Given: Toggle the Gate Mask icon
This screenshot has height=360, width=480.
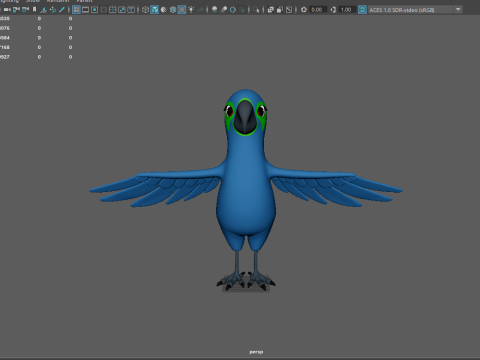Looking at the screenshot, I should click(104, 10).
